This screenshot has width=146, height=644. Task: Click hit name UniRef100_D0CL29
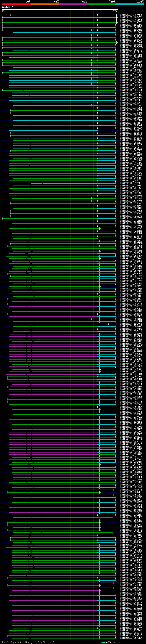pyautogui.click(x=131, y=173)
